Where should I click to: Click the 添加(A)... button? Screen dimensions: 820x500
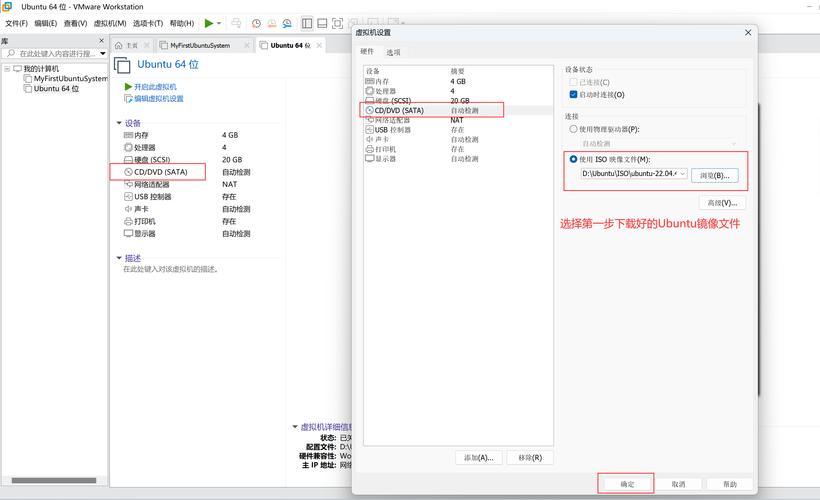[479, 458]
